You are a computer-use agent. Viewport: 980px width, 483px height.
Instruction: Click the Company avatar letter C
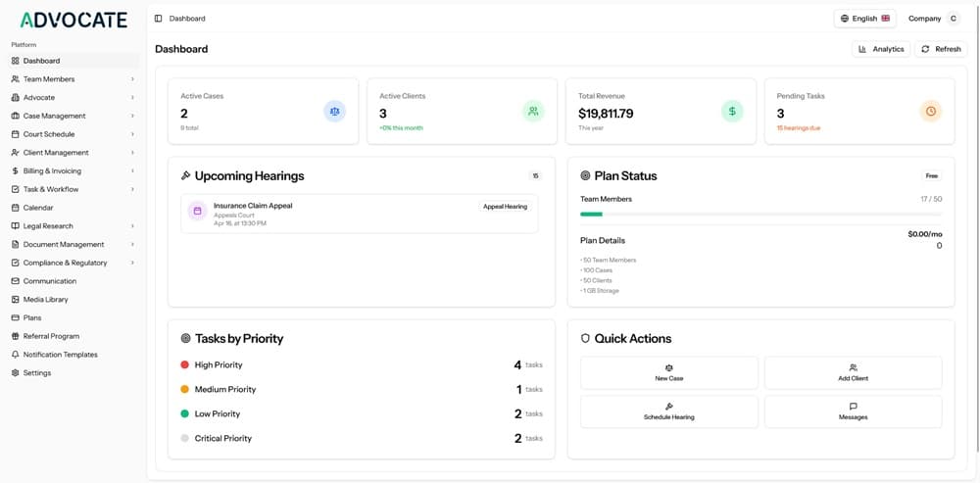(x=953, y=19)
